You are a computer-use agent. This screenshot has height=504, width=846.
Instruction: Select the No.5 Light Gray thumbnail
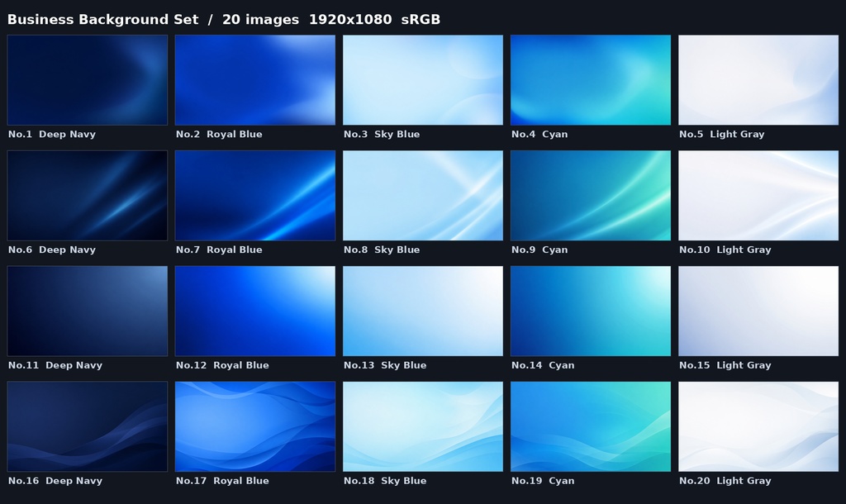[758, 80]
